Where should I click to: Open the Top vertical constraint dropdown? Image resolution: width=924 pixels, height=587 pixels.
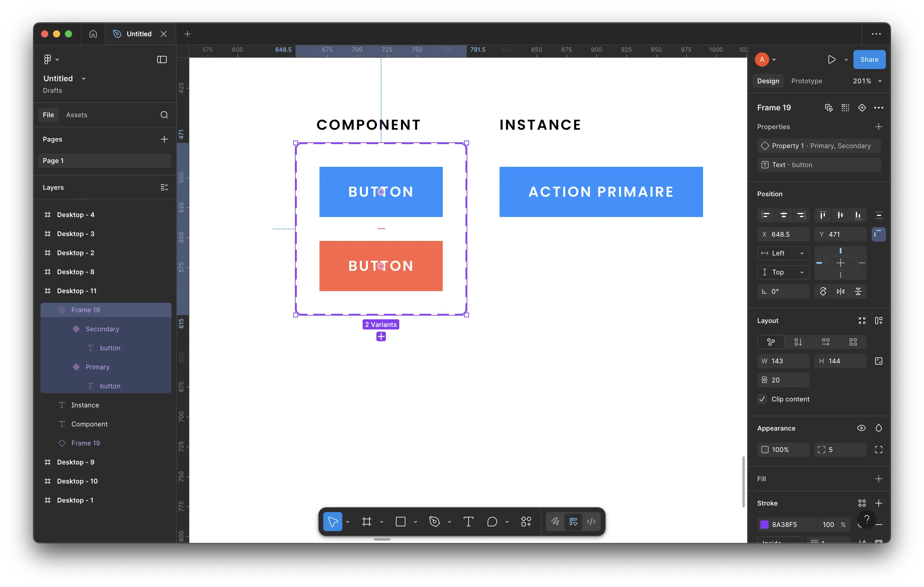coord(783,272)
